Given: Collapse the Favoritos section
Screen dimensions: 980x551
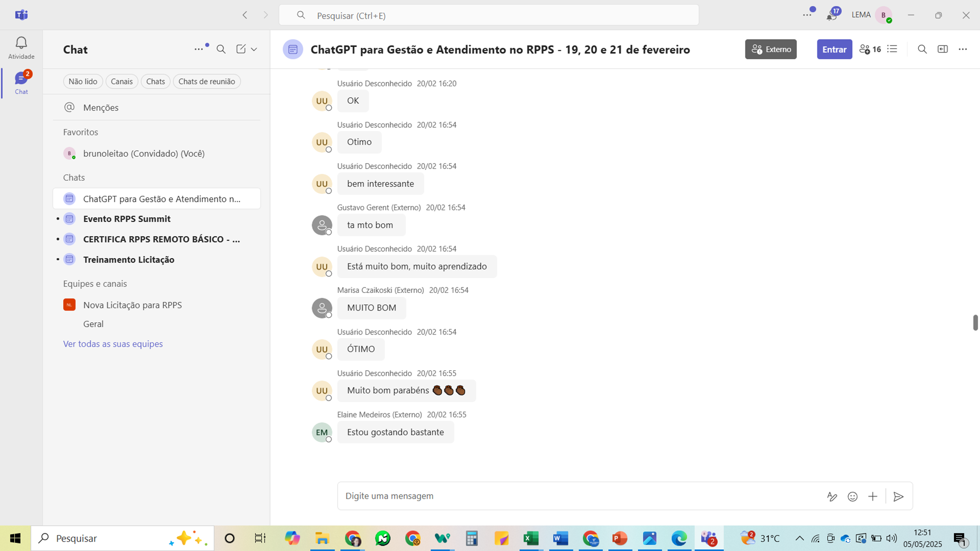Looking at the screenshot, I should [x=80, y=132].
